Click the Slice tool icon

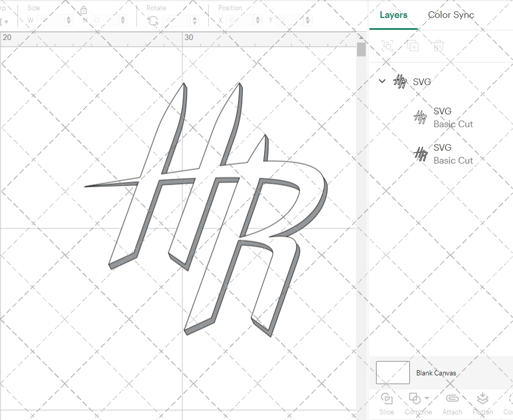coord(387,398)
